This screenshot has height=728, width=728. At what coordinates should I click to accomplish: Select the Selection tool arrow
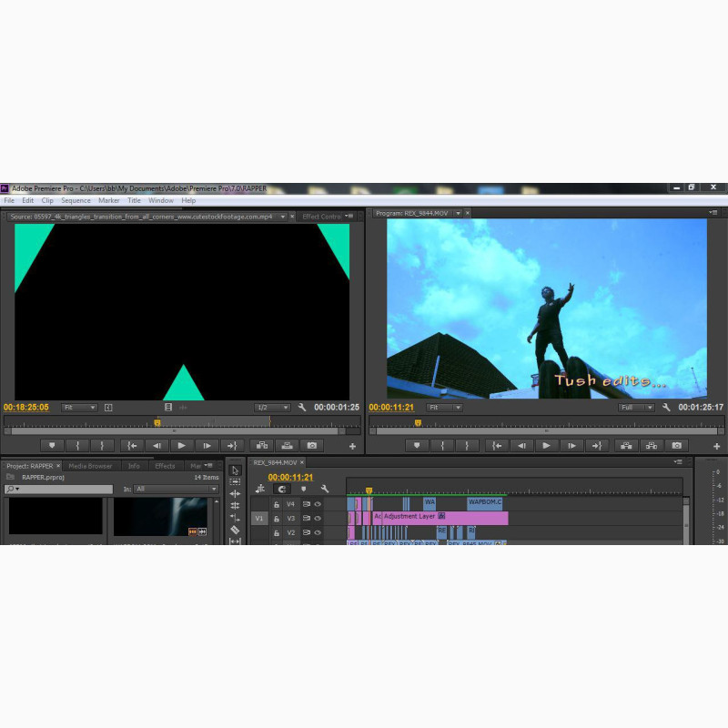(x=235, y=470)
